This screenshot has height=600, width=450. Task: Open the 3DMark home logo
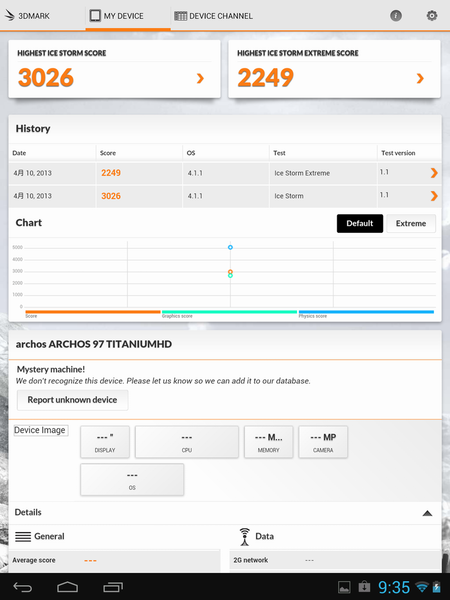27,16
